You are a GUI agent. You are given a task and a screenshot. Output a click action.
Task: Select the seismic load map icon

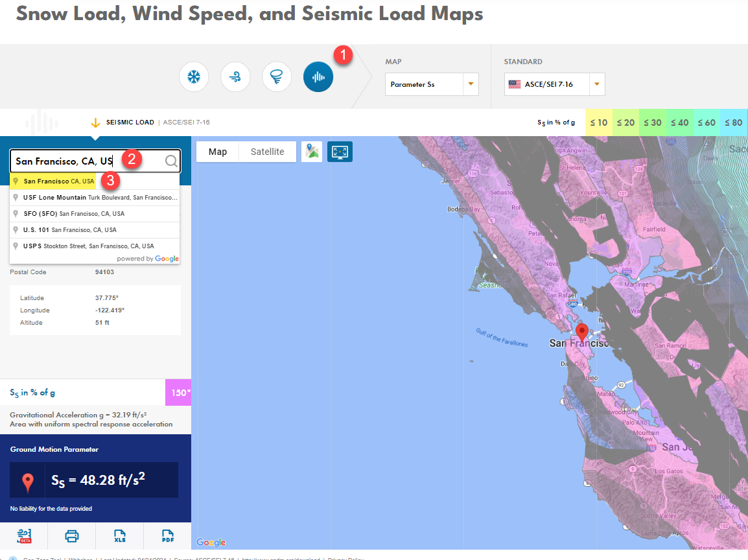pos(318,76)
